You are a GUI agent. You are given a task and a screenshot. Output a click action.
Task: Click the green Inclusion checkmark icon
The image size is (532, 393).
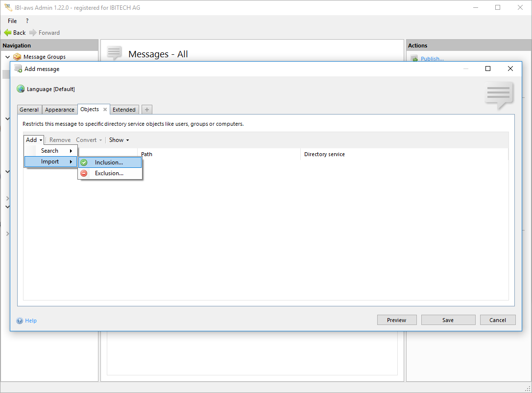tap(84, 162)
